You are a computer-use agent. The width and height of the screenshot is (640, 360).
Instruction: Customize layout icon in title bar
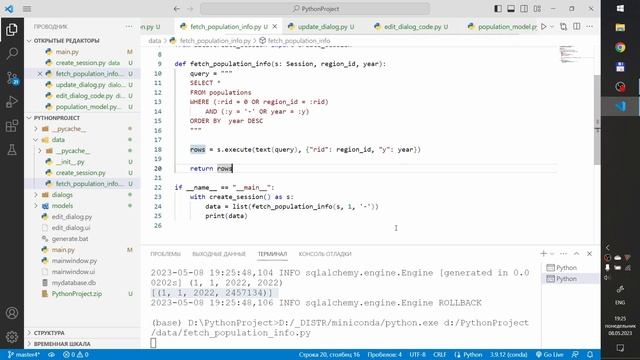(537, 9)
